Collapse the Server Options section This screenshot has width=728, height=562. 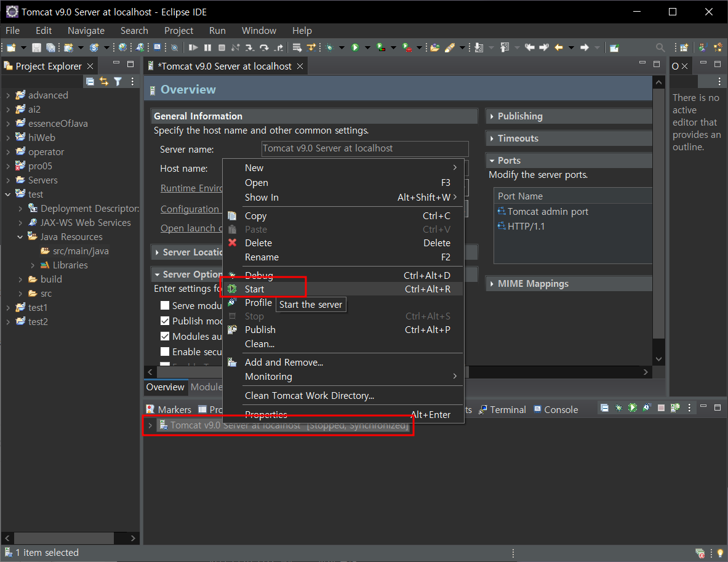click(x=157, y=275)
